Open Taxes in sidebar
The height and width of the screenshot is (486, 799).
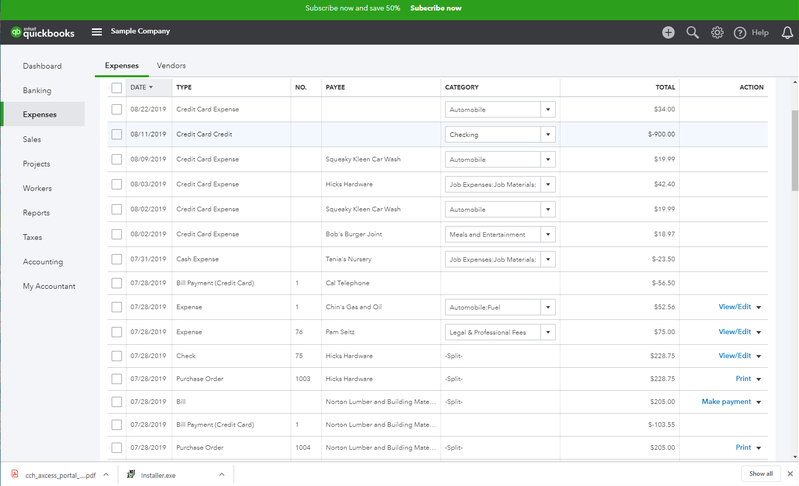click(32, 237)
